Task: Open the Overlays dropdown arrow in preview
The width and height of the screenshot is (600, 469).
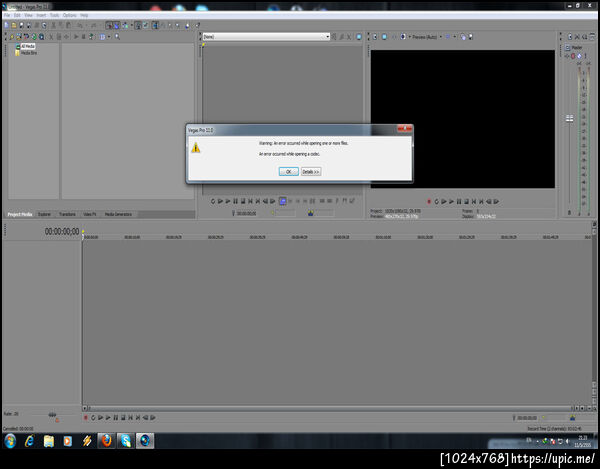Action: [455, 37]
